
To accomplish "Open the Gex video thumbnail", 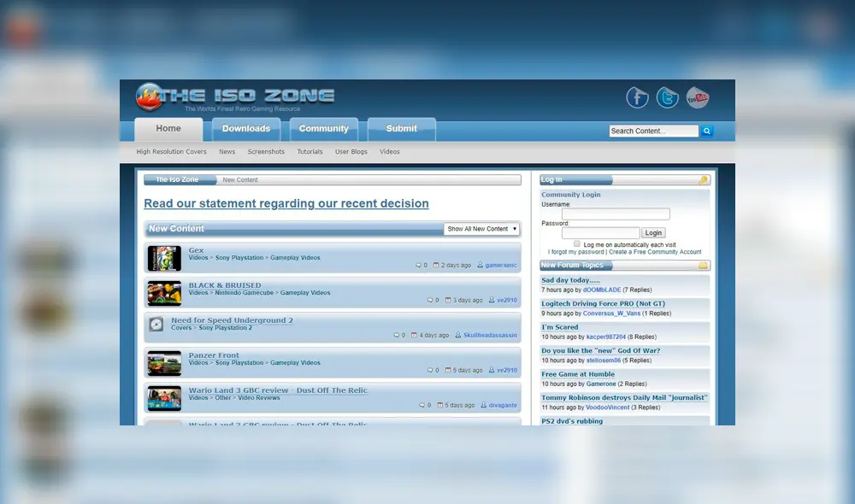I will click(164, 258).
